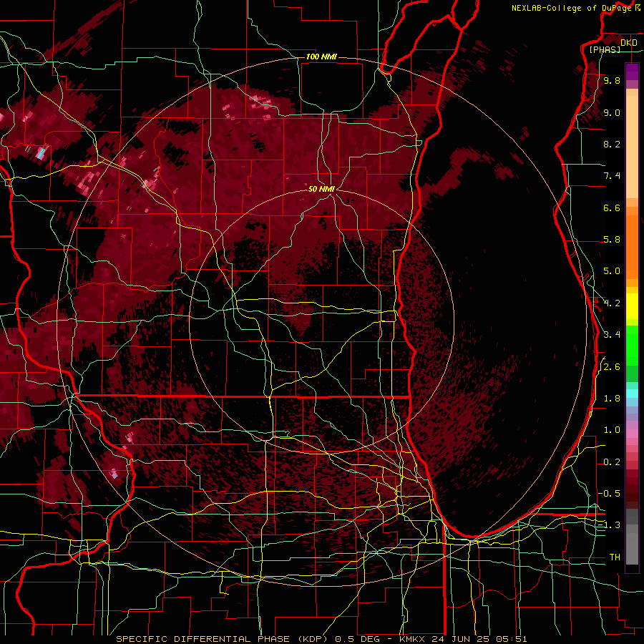Click the 8.2 legend value

pyautogui.click(x=612, y=145)
